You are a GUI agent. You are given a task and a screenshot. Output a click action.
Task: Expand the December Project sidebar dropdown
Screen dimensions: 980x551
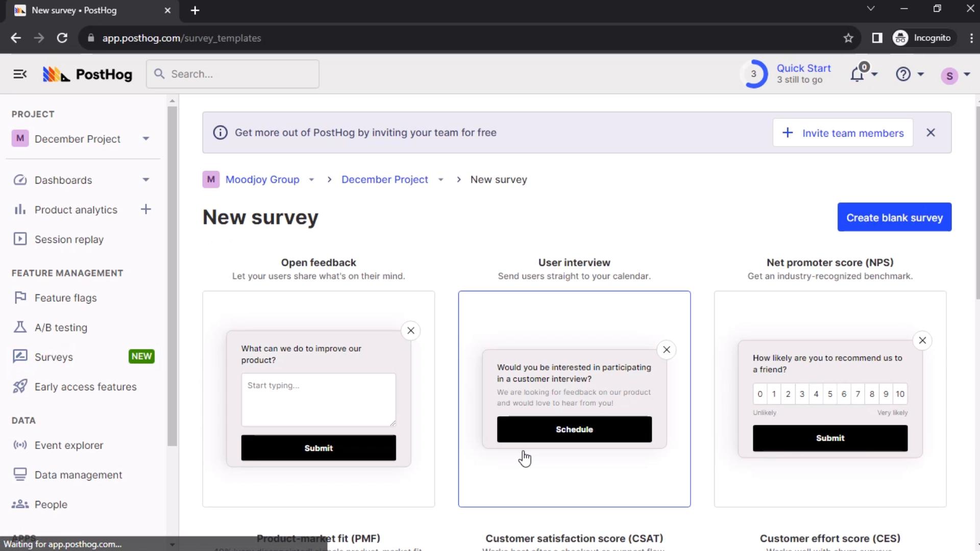coord(145,139)
